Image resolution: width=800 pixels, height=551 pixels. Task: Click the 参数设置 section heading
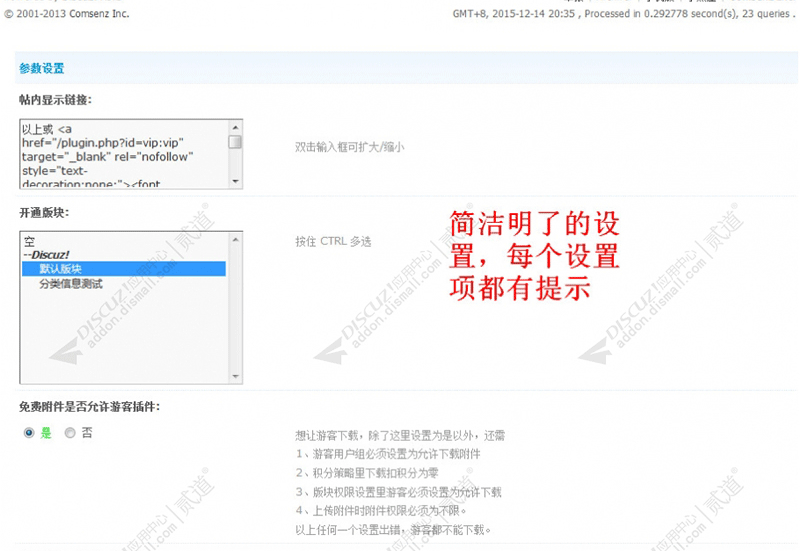[42, 68]
